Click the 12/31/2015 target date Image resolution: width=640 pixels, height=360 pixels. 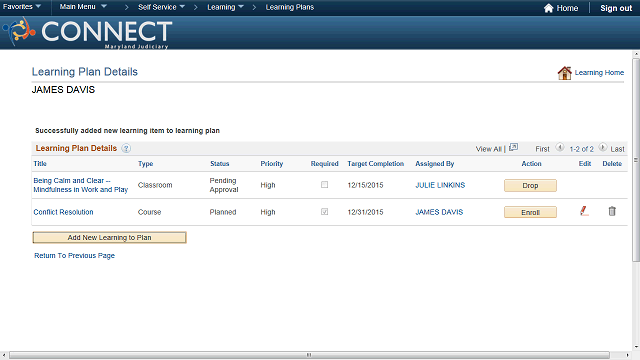point(365,212)
